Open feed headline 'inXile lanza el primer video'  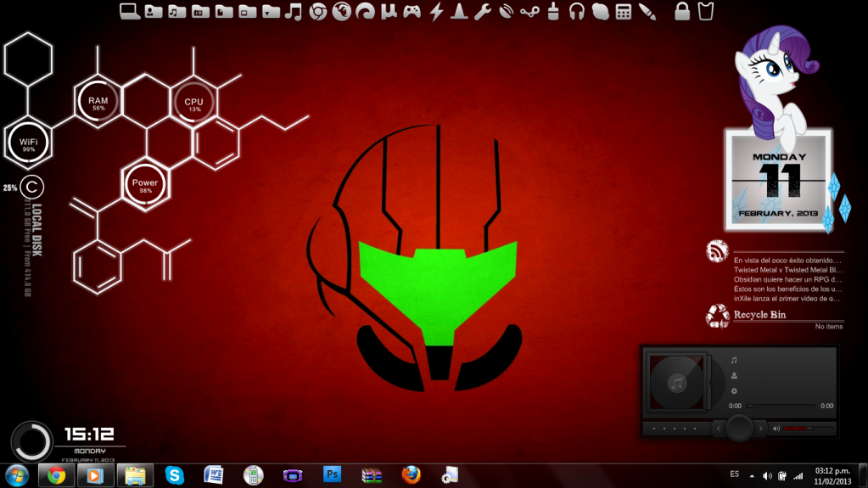pyautogui.click(x=787, y=298)
